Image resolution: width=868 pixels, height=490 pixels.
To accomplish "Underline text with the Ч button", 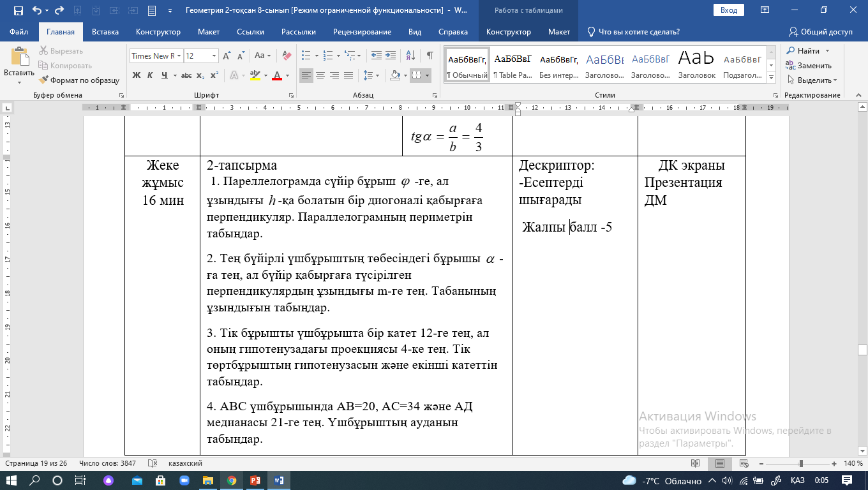I will click(164, 75).
